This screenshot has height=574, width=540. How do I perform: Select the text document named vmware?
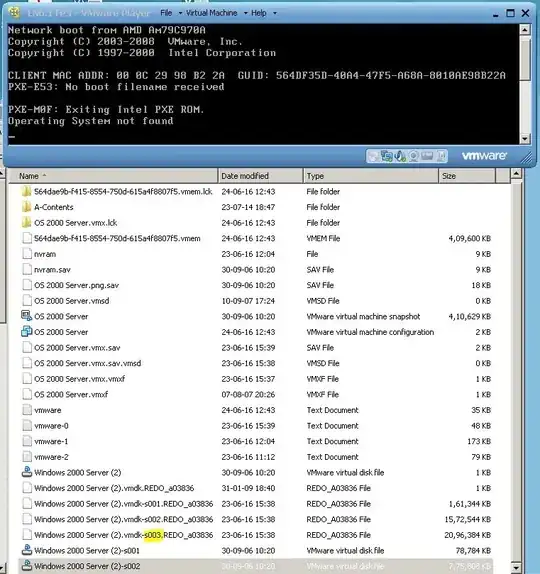point(48,410)
